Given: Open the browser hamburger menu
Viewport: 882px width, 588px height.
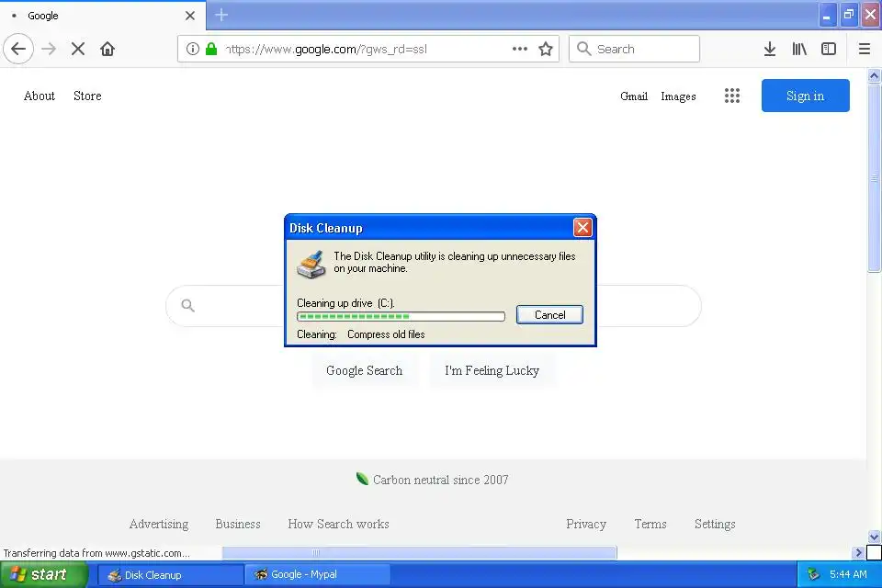Looking at the screenshot, I should [865, 49].
